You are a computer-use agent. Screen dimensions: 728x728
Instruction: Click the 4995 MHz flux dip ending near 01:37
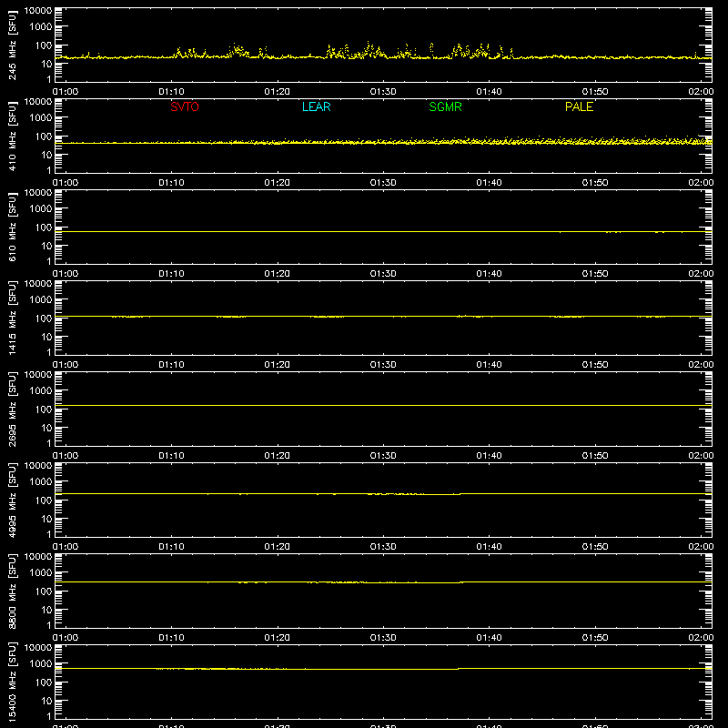[441, 494]
